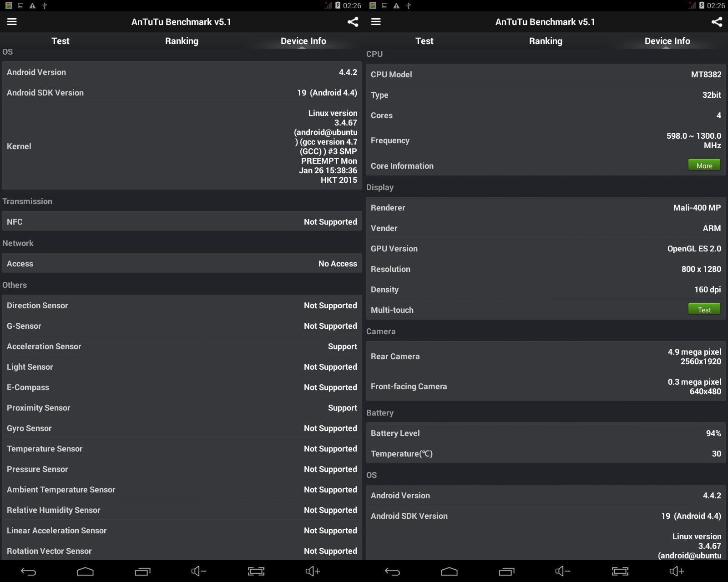Select the Temperature Sensor row
Viewport: 728px width, 582px height.
[182, 448]
